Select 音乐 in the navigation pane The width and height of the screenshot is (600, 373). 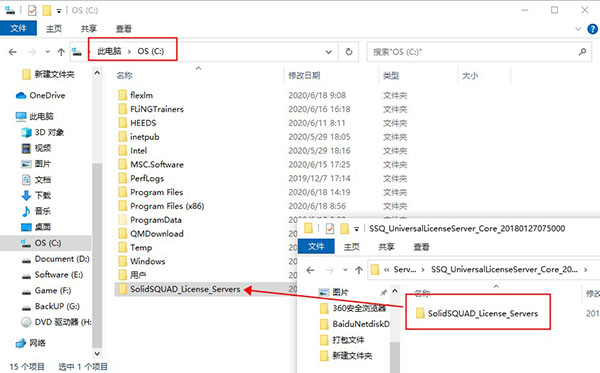(36, 211)
